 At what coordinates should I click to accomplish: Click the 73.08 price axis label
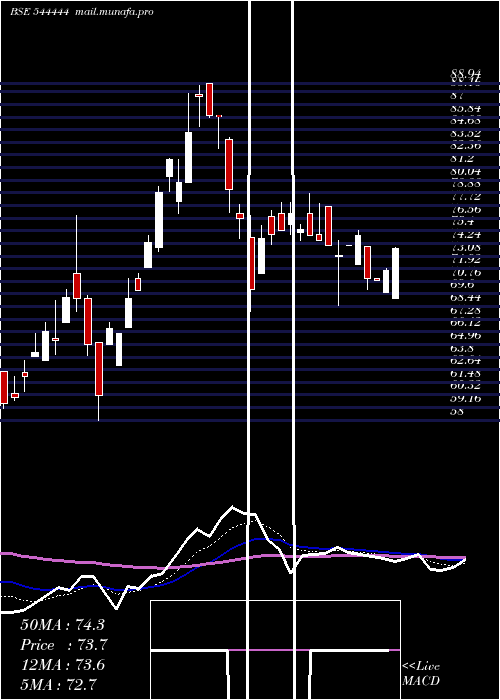[465, 248]
